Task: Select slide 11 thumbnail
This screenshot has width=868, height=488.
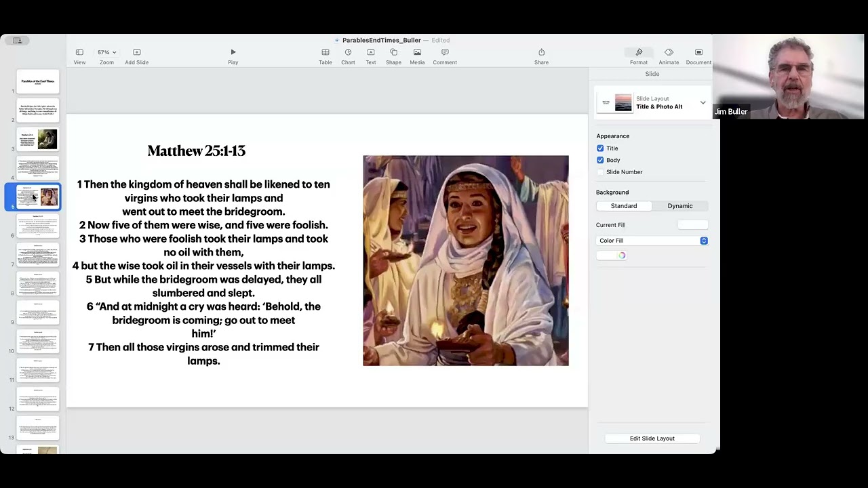Action: (x=38, y=370)
